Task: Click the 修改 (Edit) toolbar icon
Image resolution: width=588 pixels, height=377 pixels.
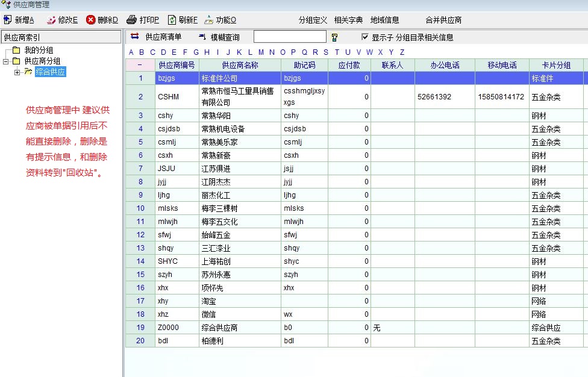Action: [51, 20]
